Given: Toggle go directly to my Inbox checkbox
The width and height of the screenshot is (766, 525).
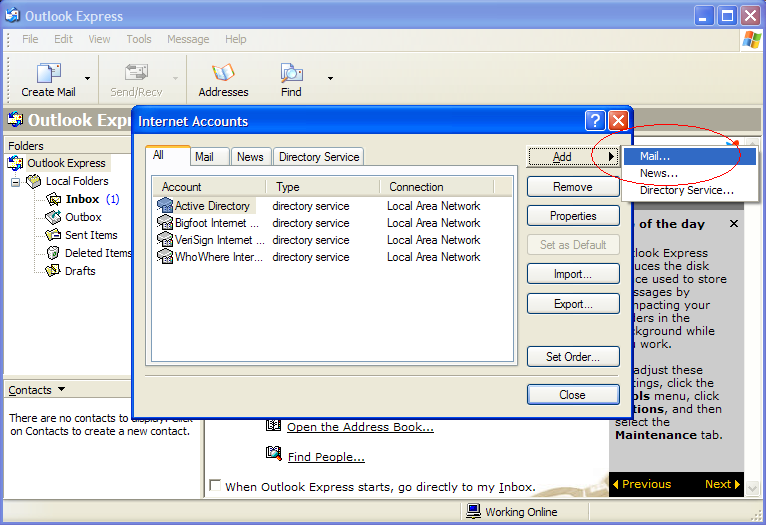Looking at the screenshot, I should (x=214, y=485).
